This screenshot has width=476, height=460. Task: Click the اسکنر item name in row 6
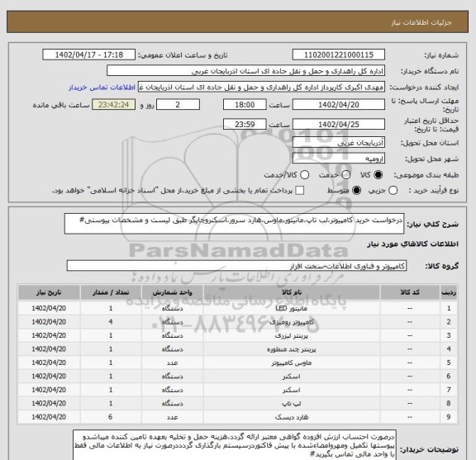292,377
